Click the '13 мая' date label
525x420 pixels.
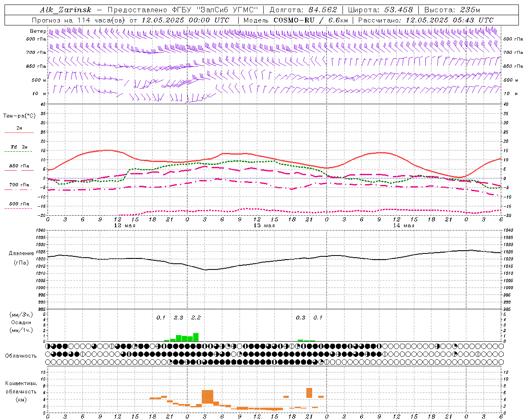coord(264,226)
